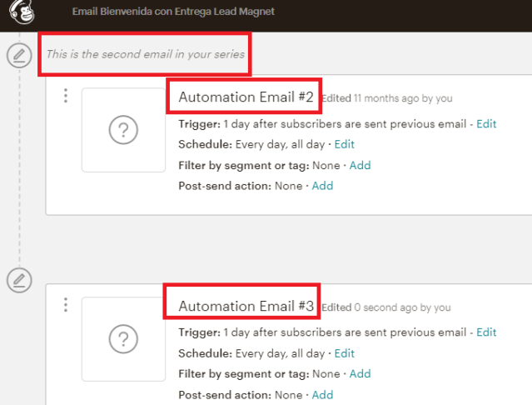Add segment or tag filter to Email #2
This screenshot has width=532, height=405.
pyautogui.click(x=360, y=165)
